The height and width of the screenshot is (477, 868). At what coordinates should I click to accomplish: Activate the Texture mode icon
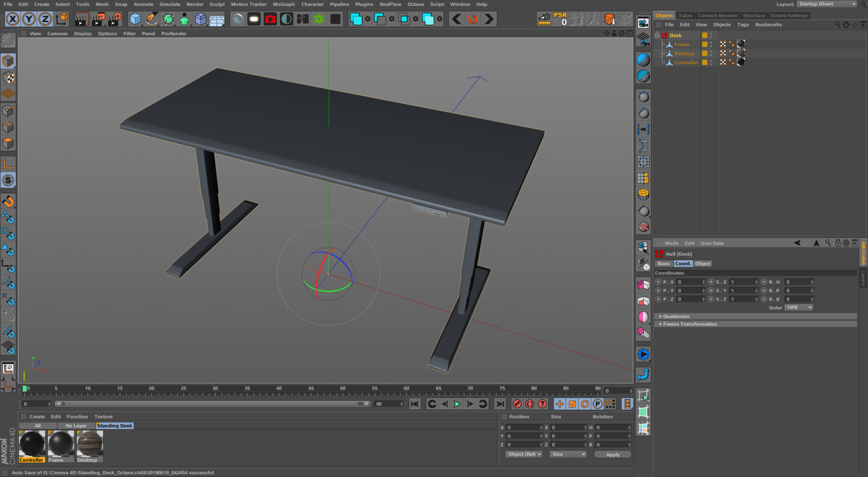click(8, 77)
